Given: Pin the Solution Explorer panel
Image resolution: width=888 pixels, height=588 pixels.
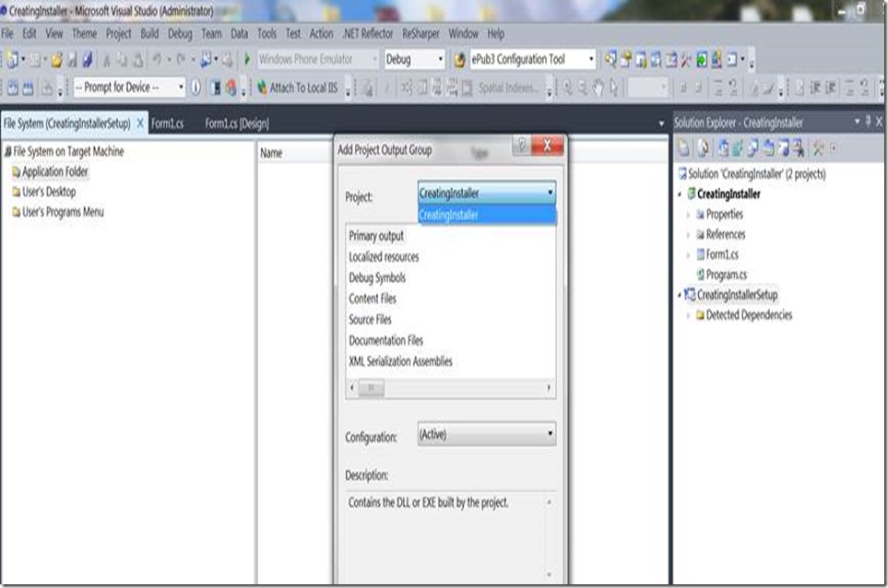Looking at the screenshot, I should tap(867, 122).
